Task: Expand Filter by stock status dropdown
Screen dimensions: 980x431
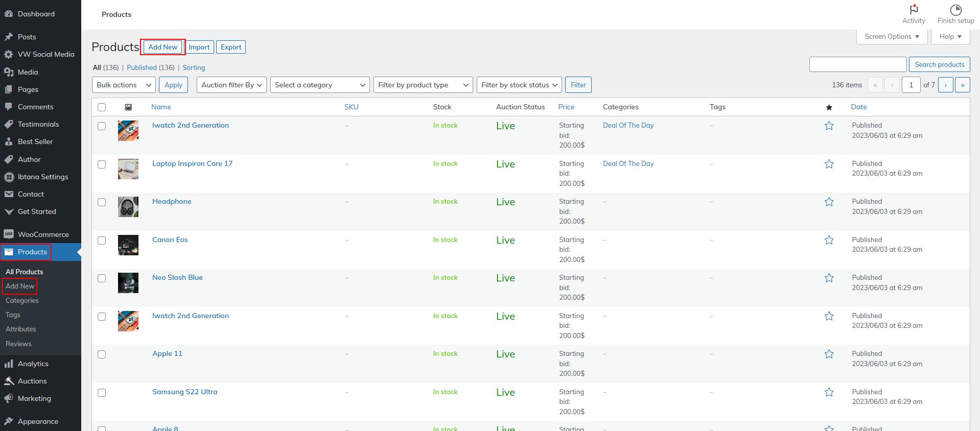Action: tap(519, 85)
